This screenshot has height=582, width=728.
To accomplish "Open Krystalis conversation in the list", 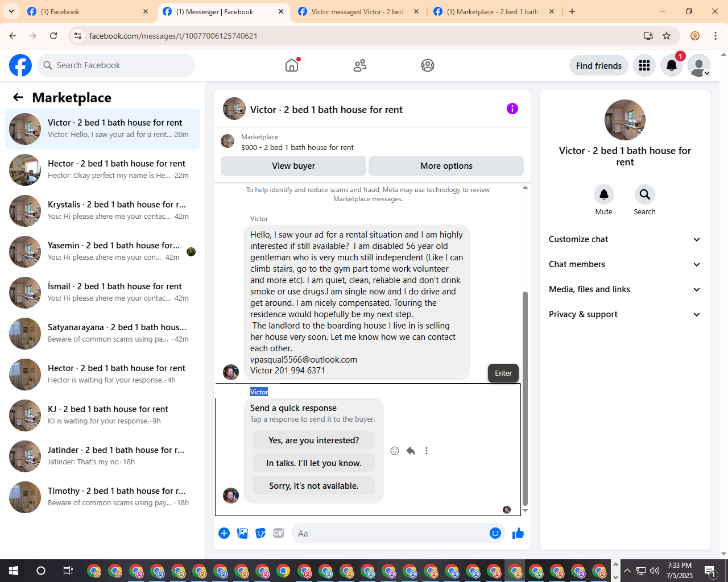I will (x=102, y=211).
